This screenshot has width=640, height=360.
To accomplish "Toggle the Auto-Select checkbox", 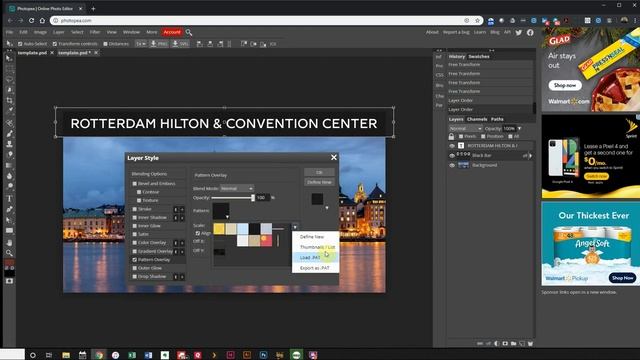I will (20, 44).
